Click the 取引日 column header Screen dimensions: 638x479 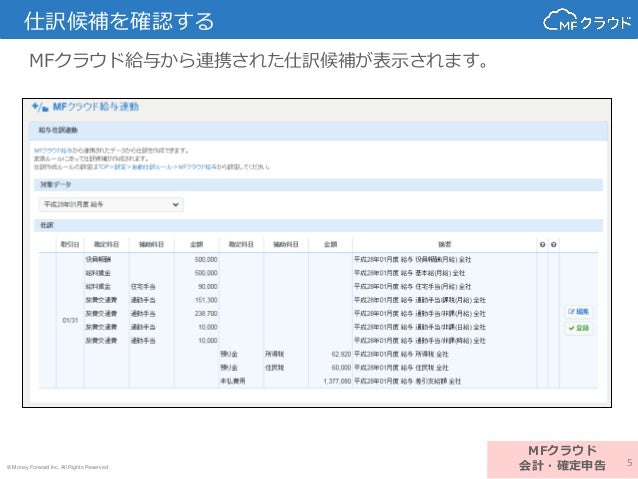(x=70, y=244)
